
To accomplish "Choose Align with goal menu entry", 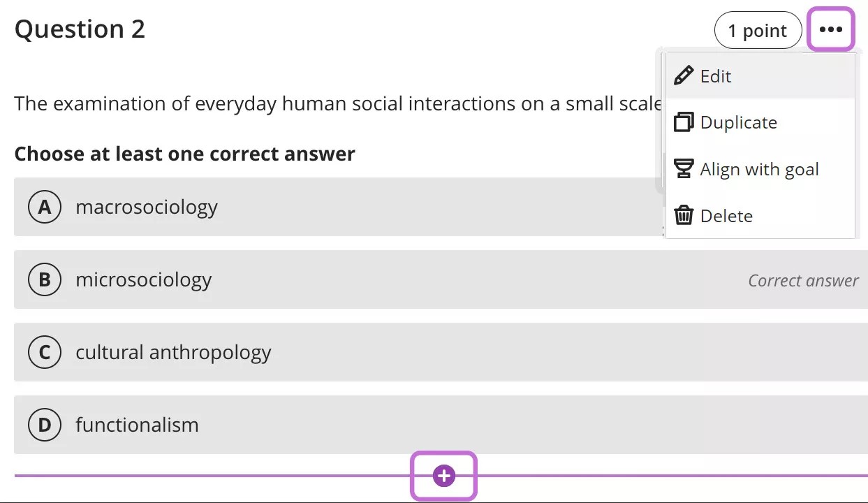I will pos(759,168).
